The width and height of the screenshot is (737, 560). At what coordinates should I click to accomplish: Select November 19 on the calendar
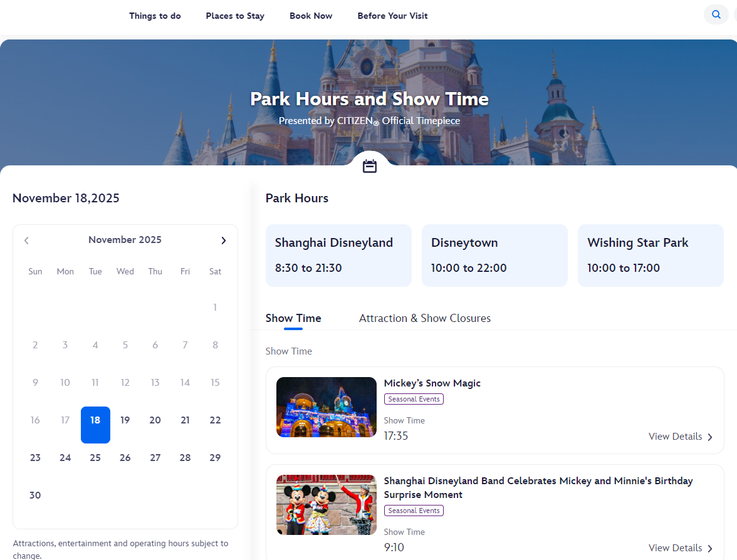(x=125, y=420)
